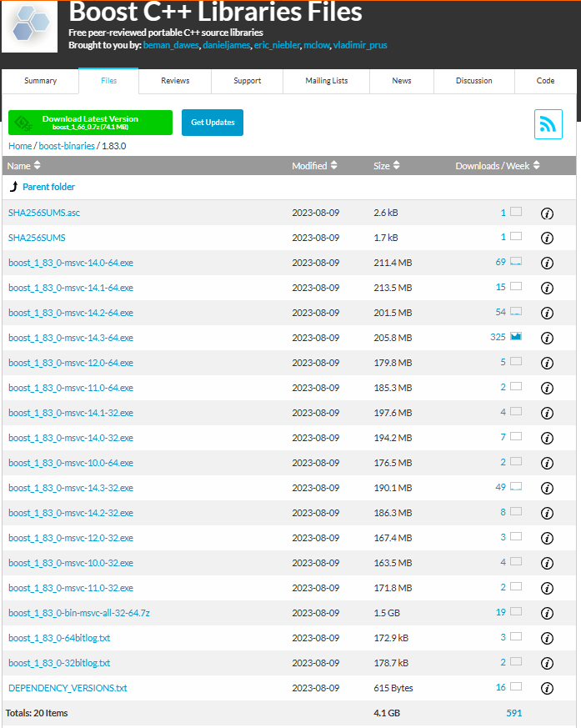Screen dimensions: 581x728
Task: Go to Home breadcrumb link
Action: coord(20,146)
